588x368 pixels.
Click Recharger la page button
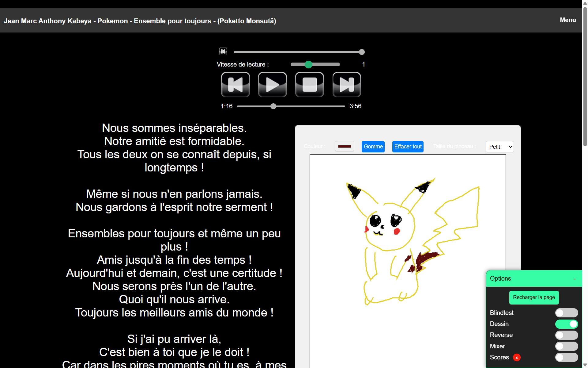click(x=534, y=297)
